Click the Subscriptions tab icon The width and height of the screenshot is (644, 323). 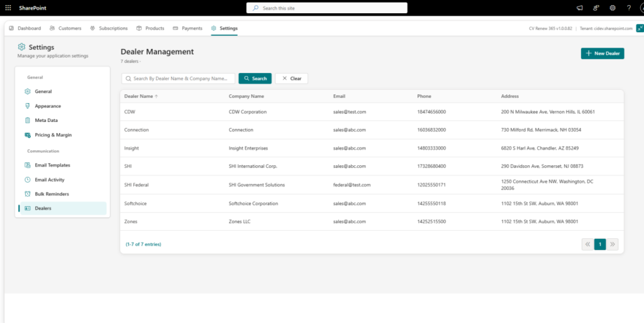(92, 28)
